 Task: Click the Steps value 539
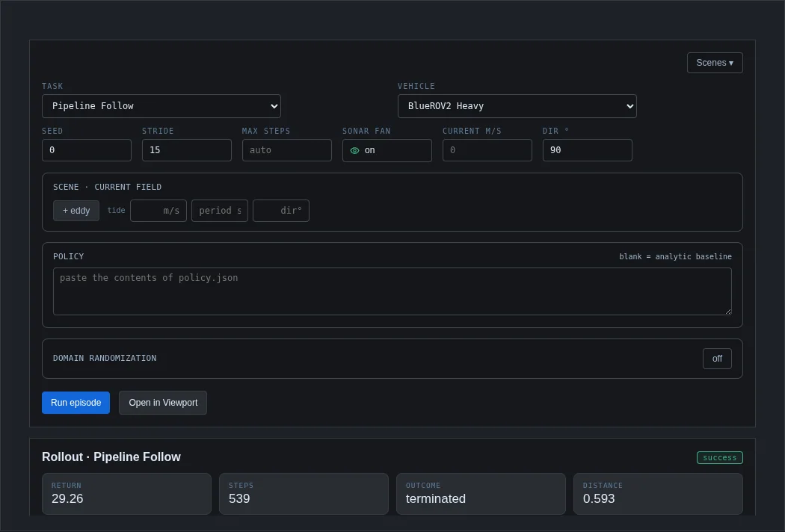[x=239, y=498]
